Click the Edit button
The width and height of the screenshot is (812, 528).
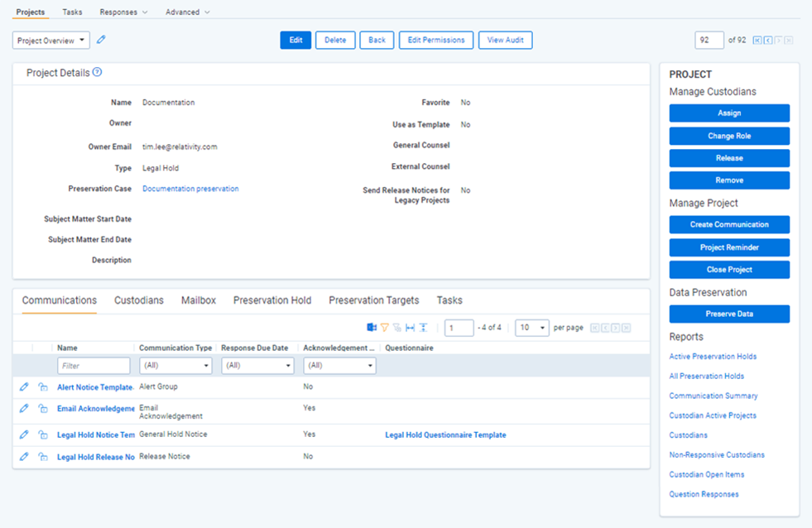(295, 40)
